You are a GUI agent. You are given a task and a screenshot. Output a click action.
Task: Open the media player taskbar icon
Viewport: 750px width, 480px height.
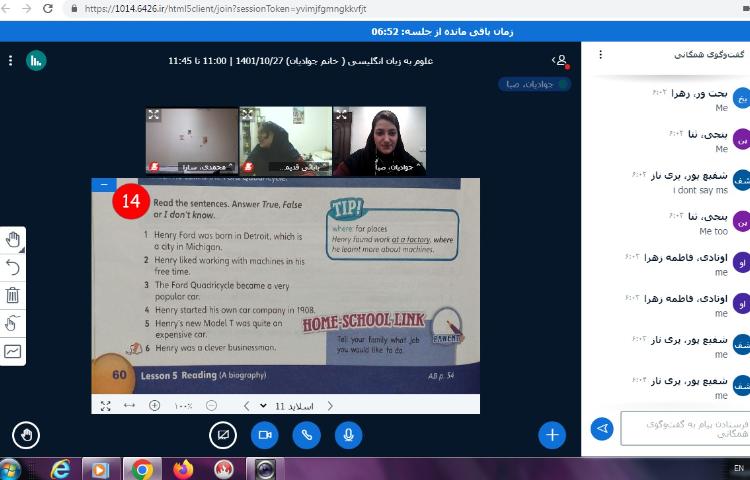pyautogui.click(x=101, y=469)
